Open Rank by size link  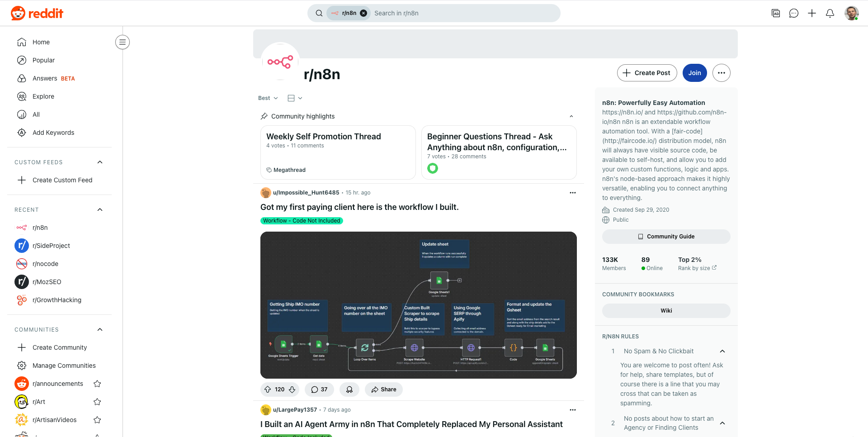pos(697,268)
